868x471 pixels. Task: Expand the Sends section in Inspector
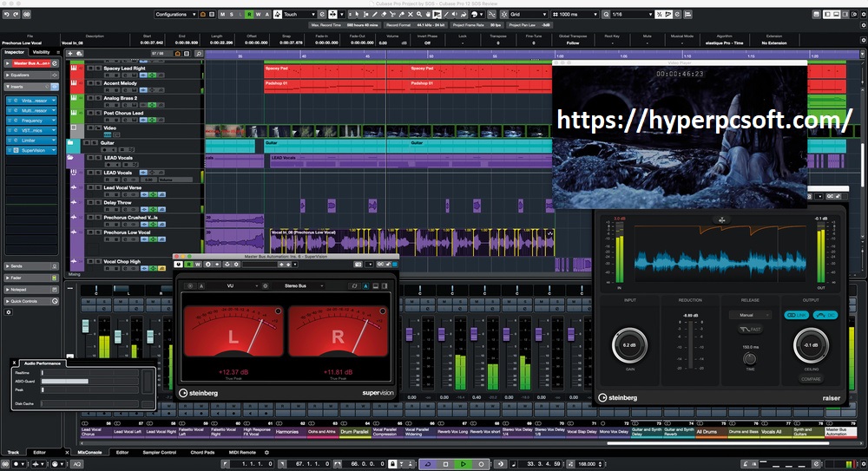click(31, 266)
